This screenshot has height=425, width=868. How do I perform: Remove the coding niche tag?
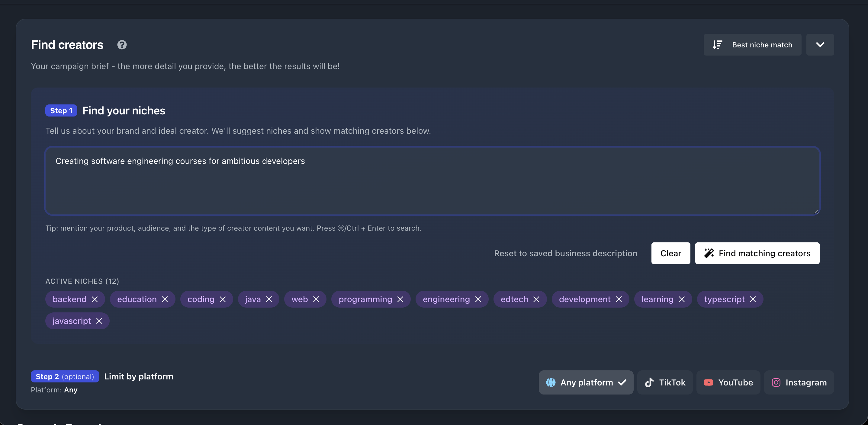[223, 299]
